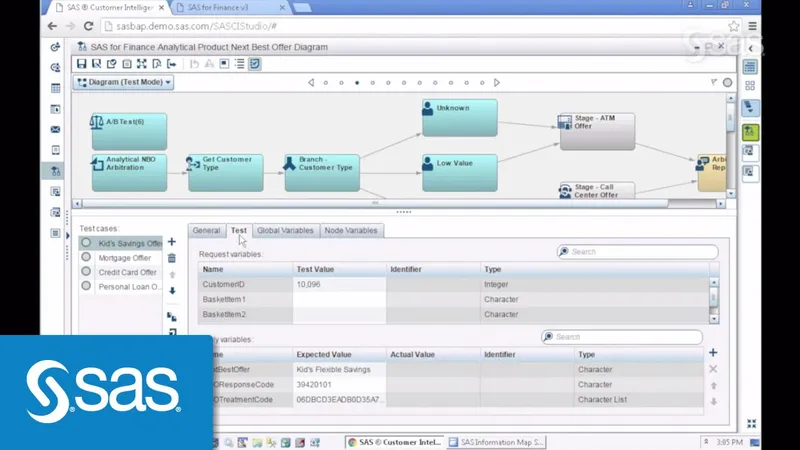
Task: Click the 39420101 expected value cell
Action: click(339, 385)
